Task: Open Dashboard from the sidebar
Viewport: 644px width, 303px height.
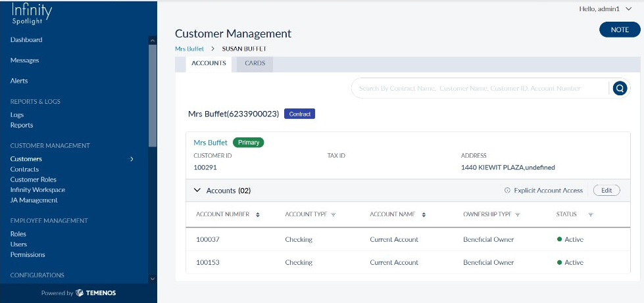Action: point(26,40)
